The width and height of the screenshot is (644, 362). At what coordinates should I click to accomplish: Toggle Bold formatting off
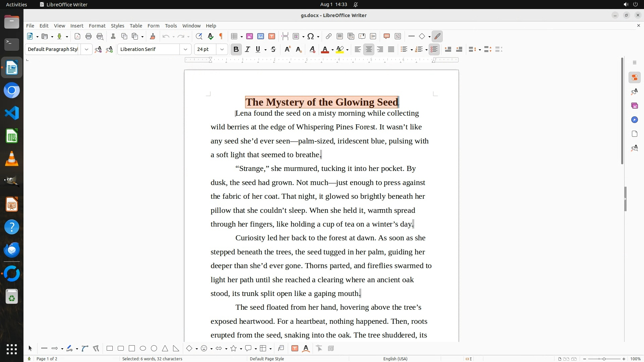pos(236,50)
